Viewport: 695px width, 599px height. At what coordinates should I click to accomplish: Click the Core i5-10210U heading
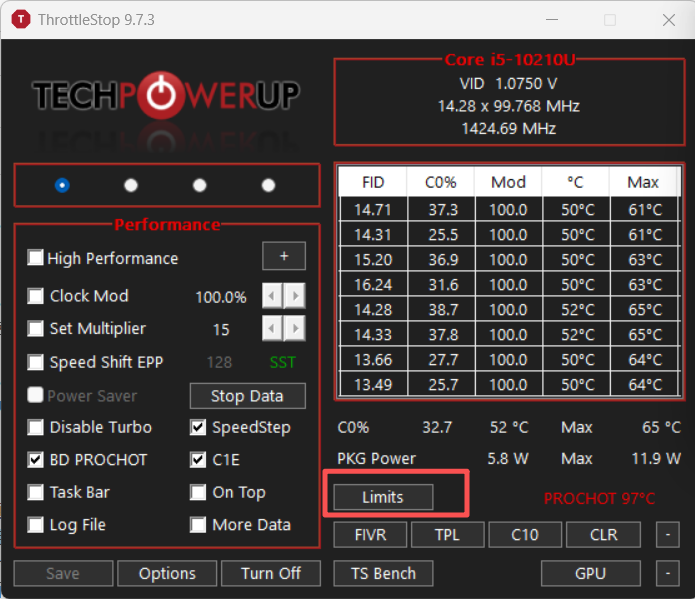510,60
